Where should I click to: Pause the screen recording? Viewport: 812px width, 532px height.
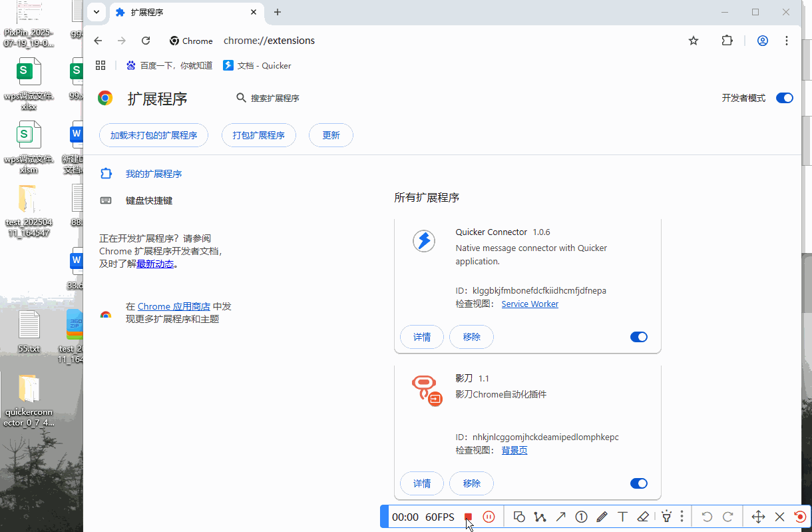pos(489,517)
